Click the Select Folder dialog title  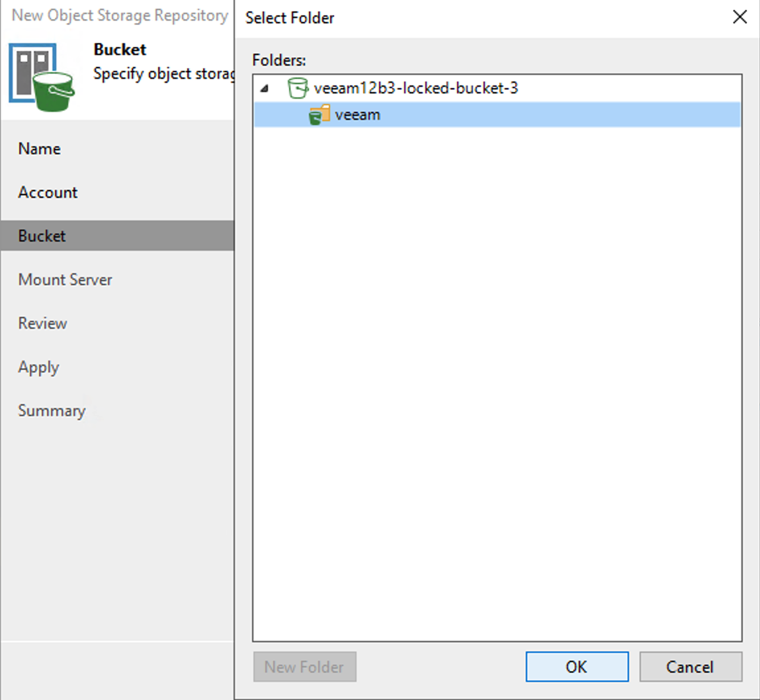[290, 18]
